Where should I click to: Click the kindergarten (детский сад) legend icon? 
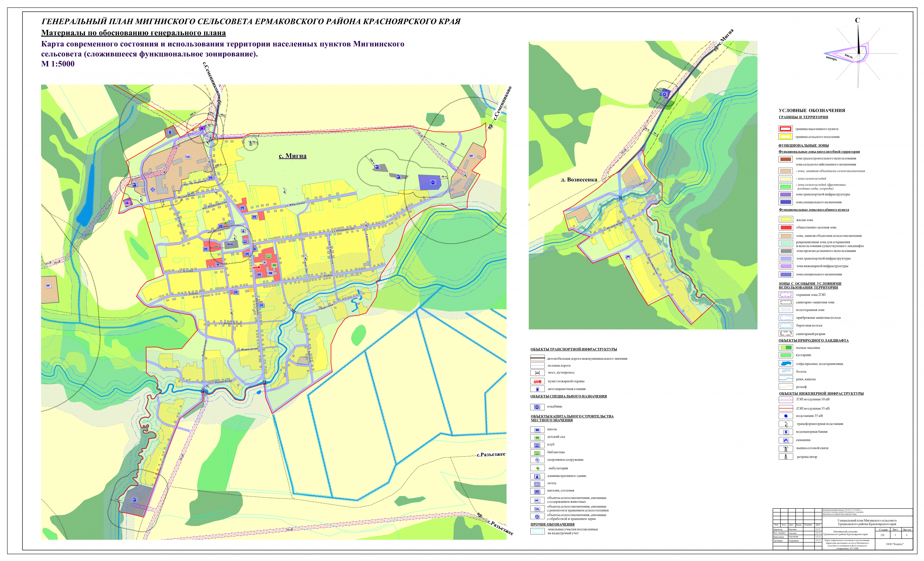click(x=537, y=437)
